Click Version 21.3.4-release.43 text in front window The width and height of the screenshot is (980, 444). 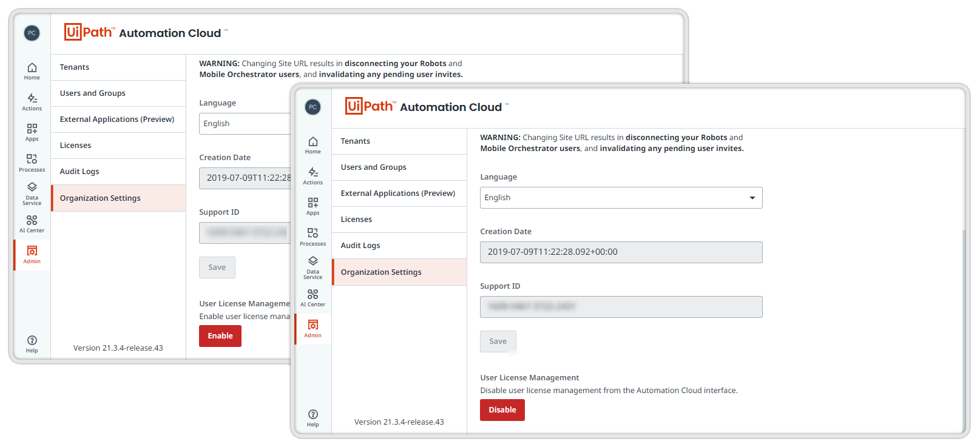[x=399, y=422]
